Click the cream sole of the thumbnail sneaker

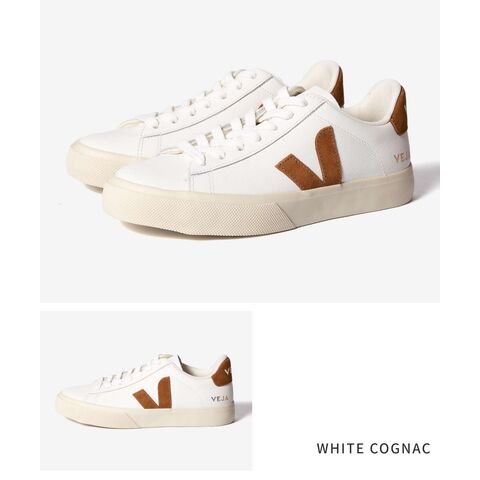point(145,415)
